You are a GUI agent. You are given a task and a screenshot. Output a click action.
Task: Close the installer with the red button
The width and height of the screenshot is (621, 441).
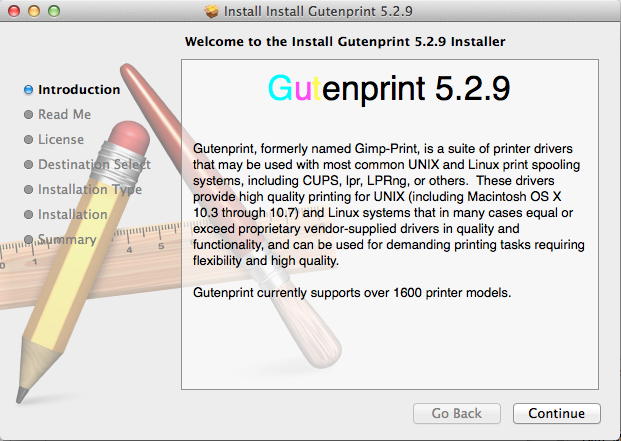[14, 11]
